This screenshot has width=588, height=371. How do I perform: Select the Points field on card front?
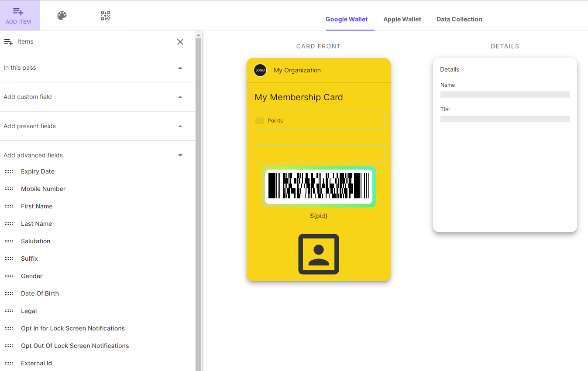319,121
